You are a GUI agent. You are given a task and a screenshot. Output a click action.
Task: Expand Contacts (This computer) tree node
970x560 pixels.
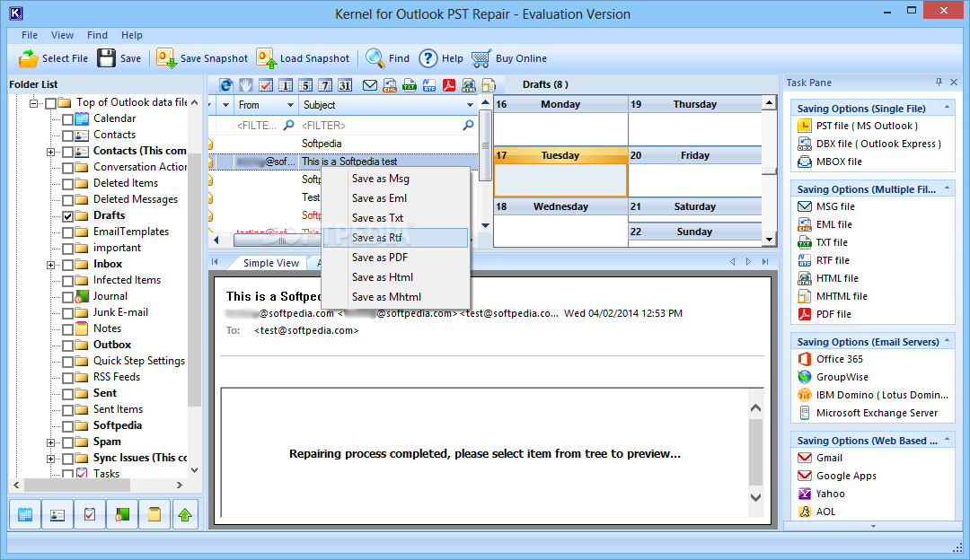point(50,152)
